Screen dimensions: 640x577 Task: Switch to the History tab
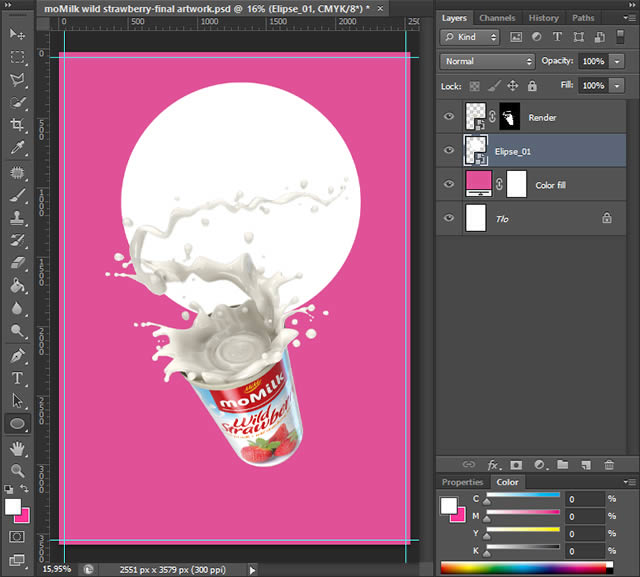543,18
